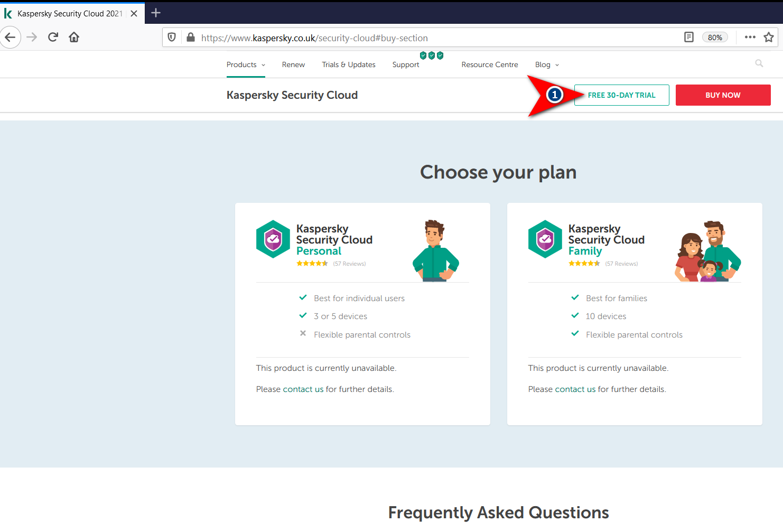Viewport: 783px width, 532px height.
Task: Click the Kaspersky Security Cloud Personal title
Action: [334, 240]
